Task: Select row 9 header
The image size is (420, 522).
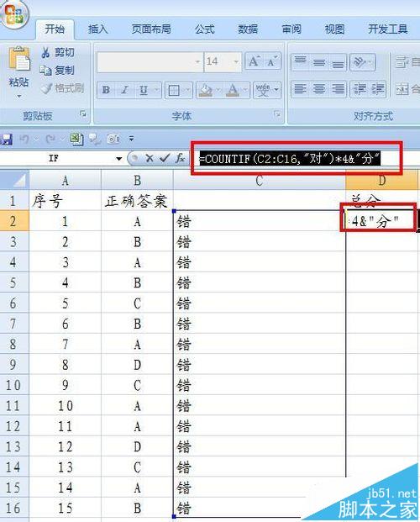Action: pos(14,364)
